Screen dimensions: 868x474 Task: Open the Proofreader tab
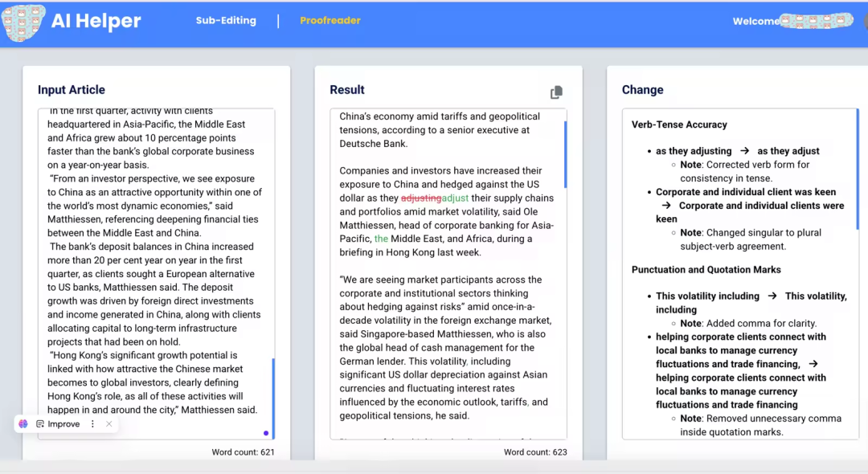pos(330,21)
